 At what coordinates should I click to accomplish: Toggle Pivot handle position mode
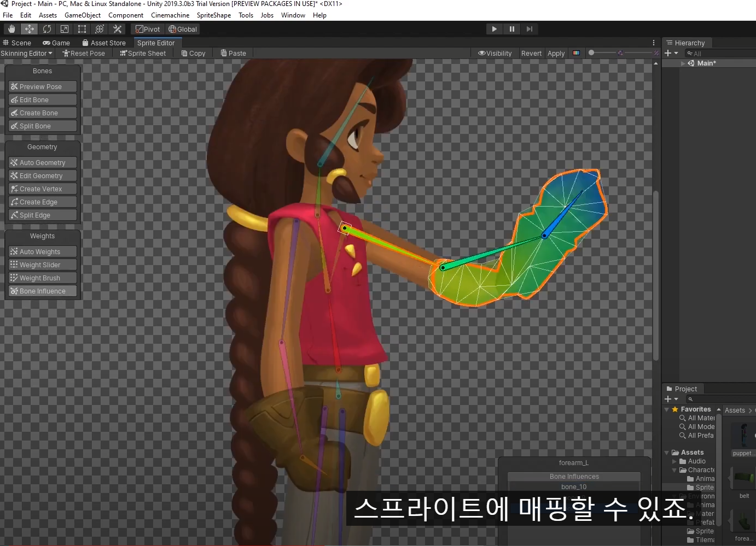148,29
